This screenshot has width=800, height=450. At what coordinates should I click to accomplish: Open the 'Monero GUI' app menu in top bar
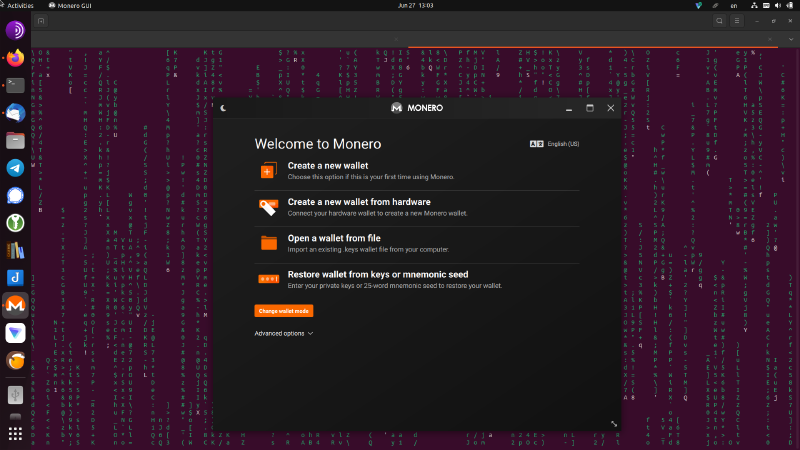click(70, 6)
